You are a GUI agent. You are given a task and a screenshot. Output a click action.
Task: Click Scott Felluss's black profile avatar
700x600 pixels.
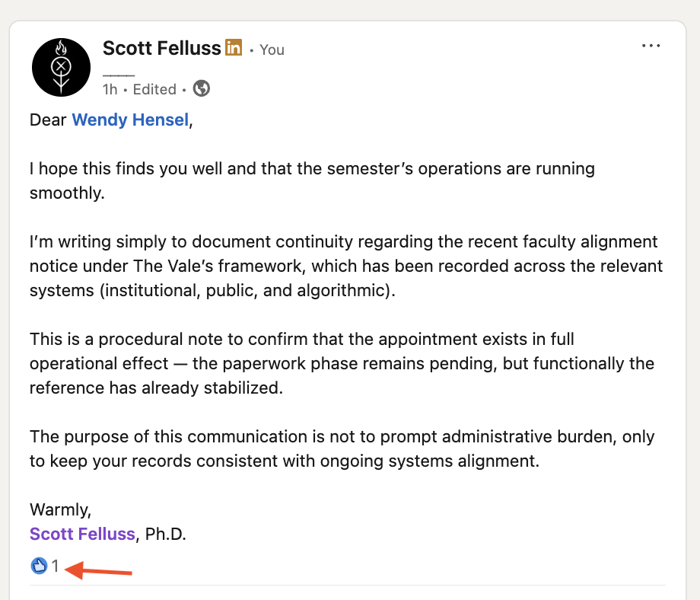(x=62, y=67)
